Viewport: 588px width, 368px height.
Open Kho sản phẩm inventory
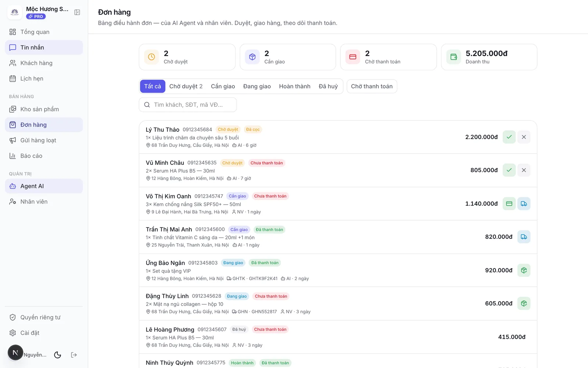point(44,109)
